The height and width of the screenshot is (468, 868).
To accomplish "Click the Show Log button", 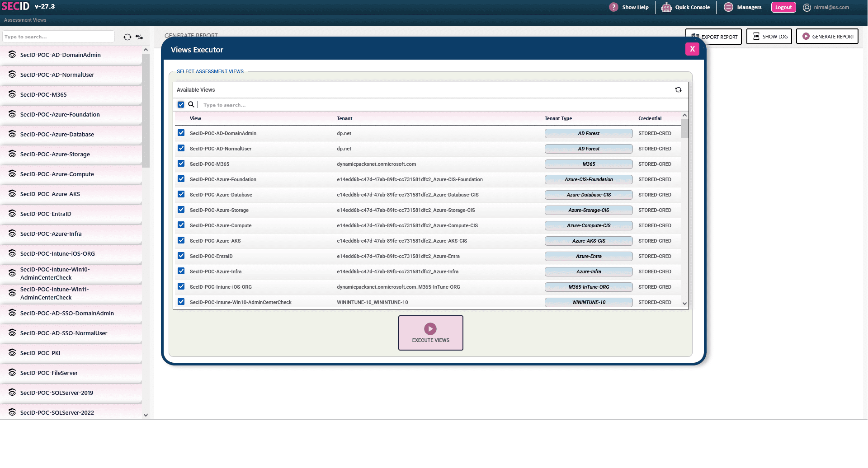I will (x=769, y=37).
